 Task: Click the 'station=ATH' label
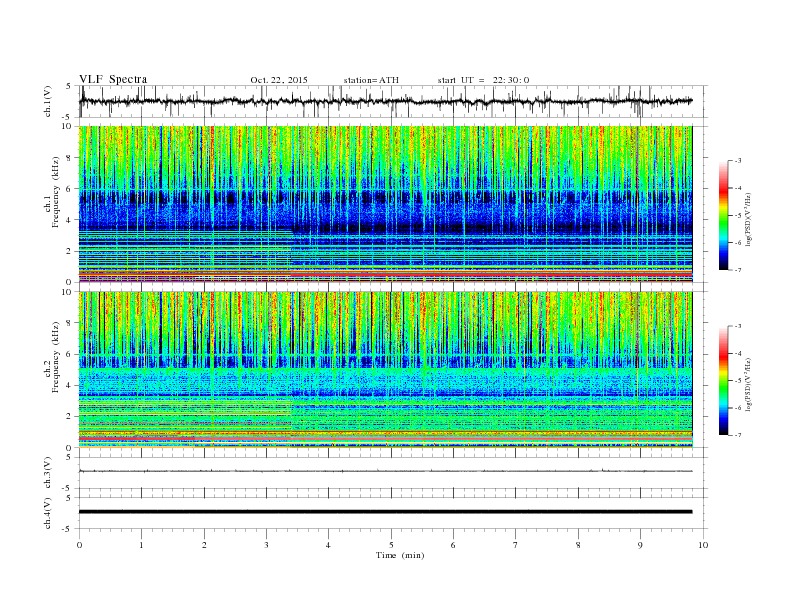pos(371,80)
